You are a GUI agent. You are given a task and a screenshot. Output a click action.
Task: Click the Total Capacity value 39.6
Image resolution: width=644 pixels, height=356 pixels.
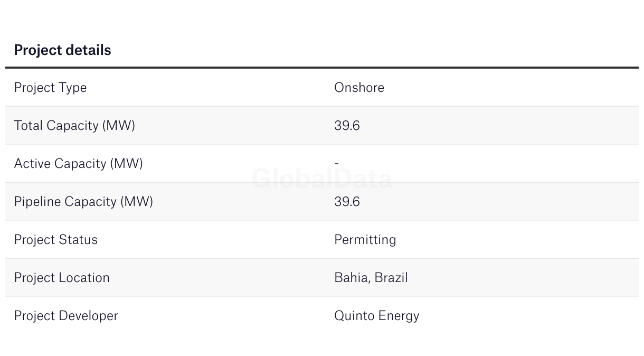pos(347,126)
